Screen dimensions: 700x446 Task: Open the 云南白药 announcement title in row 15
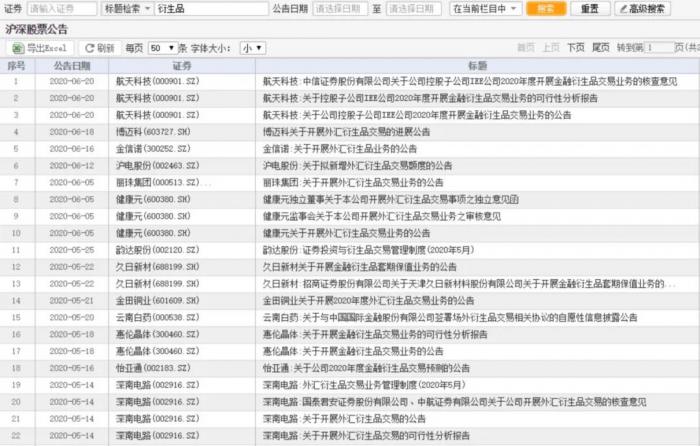click(450, 317)
